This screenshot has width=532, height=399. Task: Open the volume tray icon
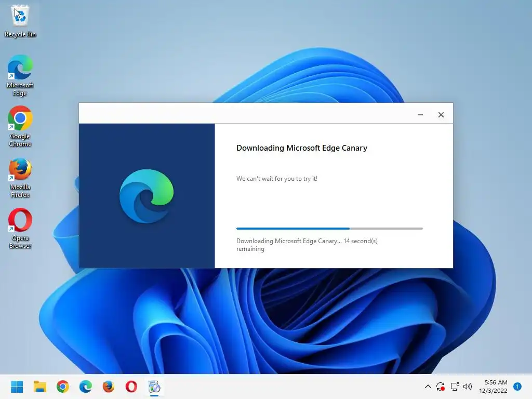(468, 387)
